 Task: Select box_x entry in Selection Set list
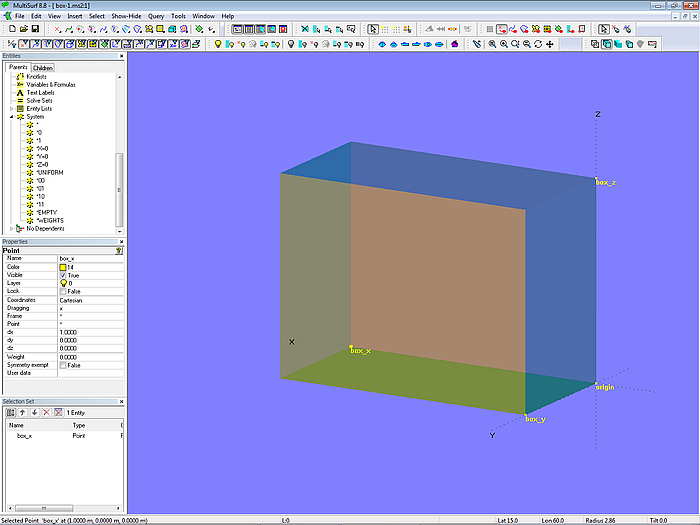[x=24, y=436]
